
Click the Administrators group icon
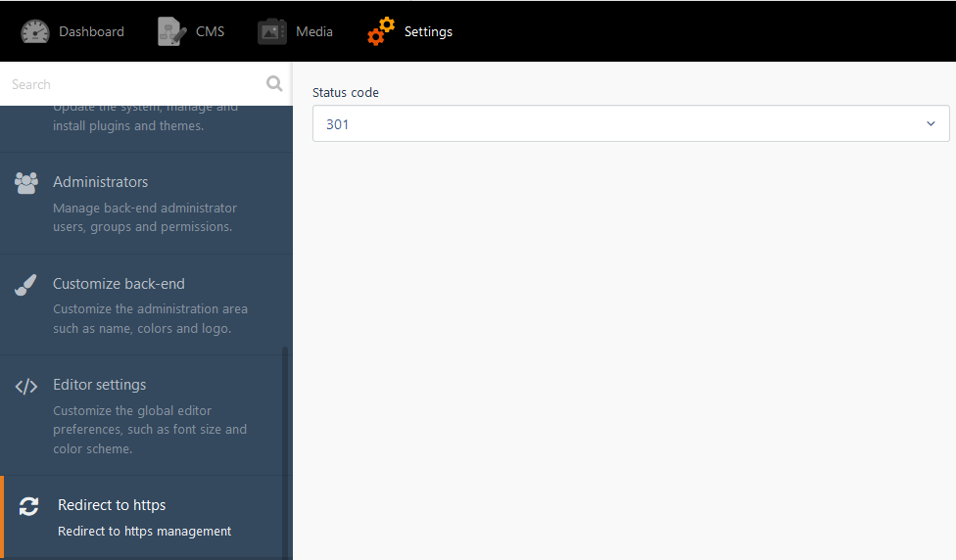click(26, 183)
